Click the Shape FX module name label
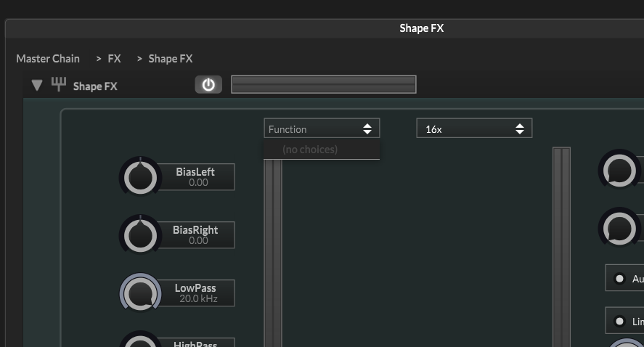This screenshot has height=347, width=644. 95,86
